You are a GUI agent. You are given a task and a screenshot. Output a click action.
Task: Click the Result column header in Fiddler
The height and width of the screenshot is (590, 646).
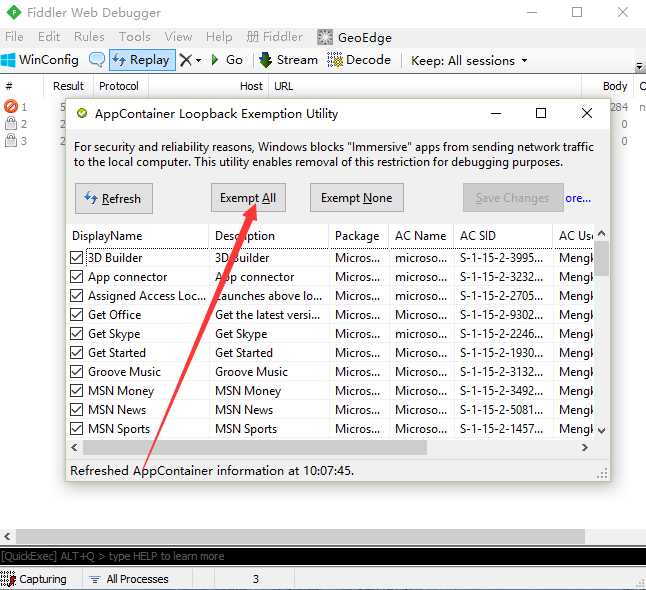coord(68,86)
